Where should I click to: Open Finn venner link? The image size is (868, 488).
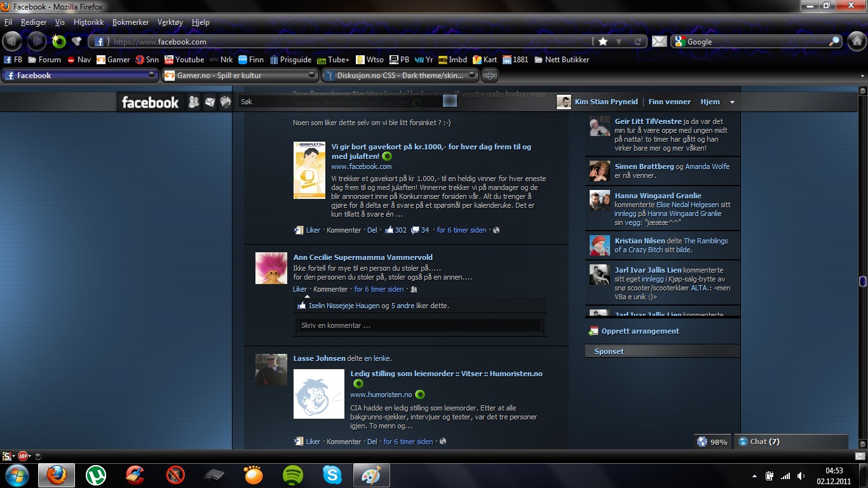670,102
